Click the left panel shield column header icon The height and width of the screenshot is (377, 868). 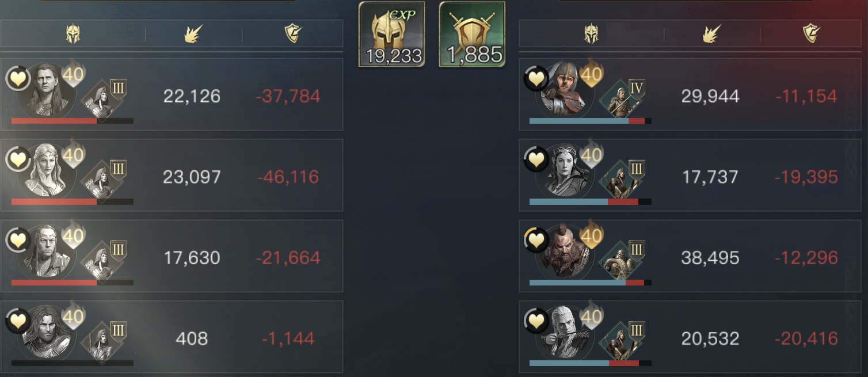point(294,35)
